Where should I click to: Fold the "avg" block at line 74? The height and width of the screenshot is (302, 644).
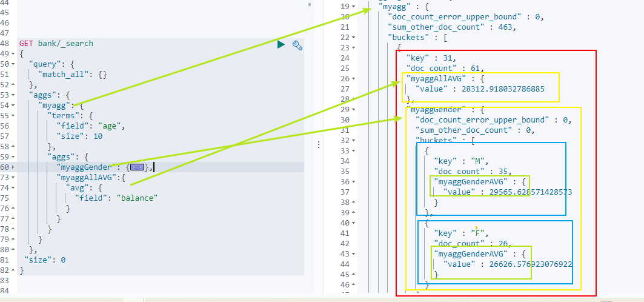pyautogui.click(x=14, y=188)
